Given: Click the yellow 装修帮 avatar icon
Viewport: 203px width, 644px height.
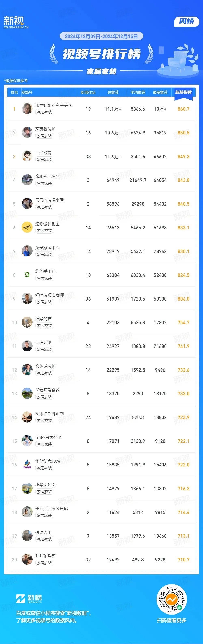Looking at the screenshot, I should click(27, 227).
